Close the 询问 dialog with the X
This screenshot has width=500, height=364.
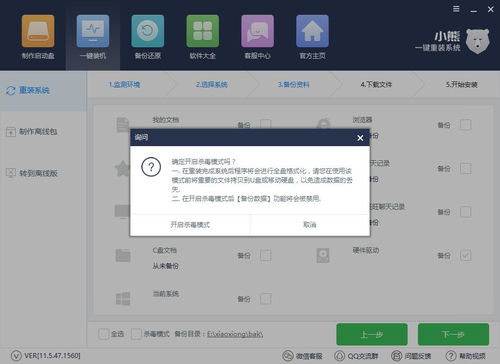click(x=360, y=138)
